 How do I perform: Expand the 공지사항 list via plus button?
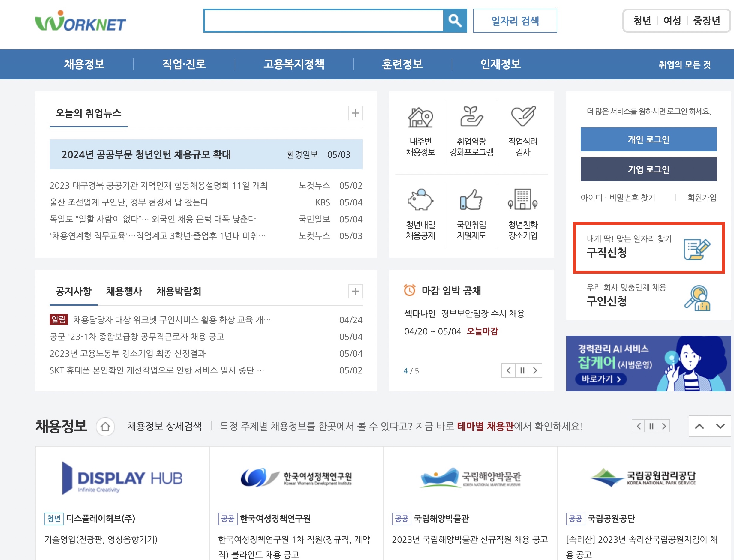[x=355, y=291]
